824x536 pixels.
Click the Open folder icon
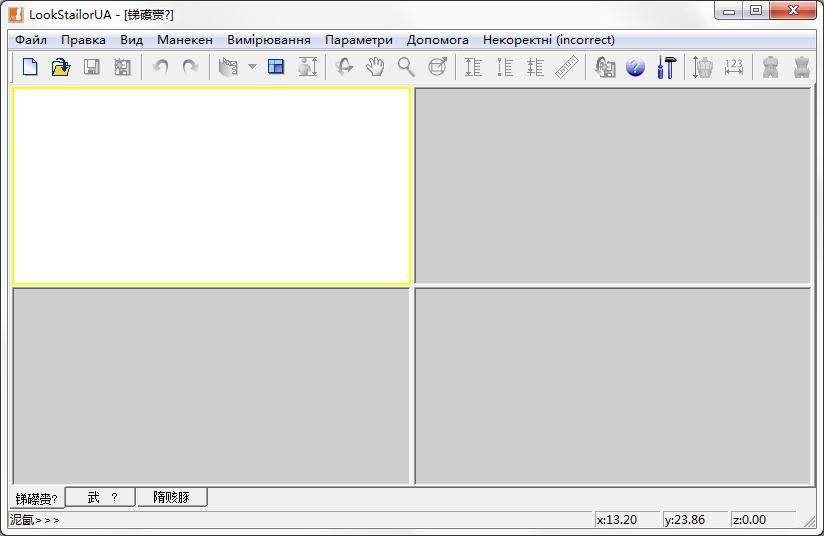point(60,67)
